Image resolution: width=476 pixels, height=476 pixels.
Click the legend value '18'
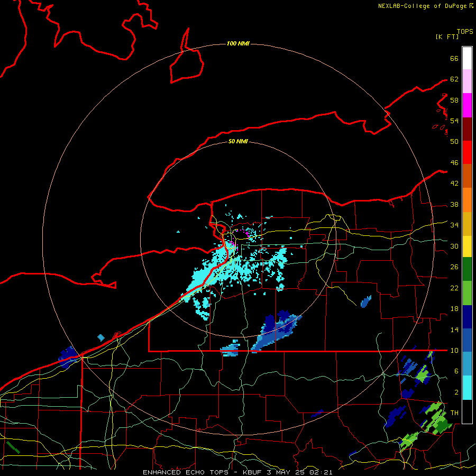click(454, 309)
